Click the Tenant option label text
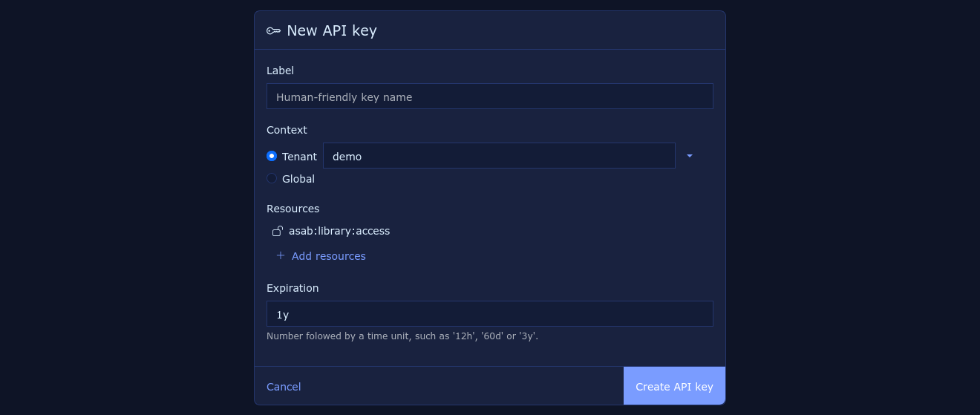This screenshot has height=415, width=980. (299, 157)
